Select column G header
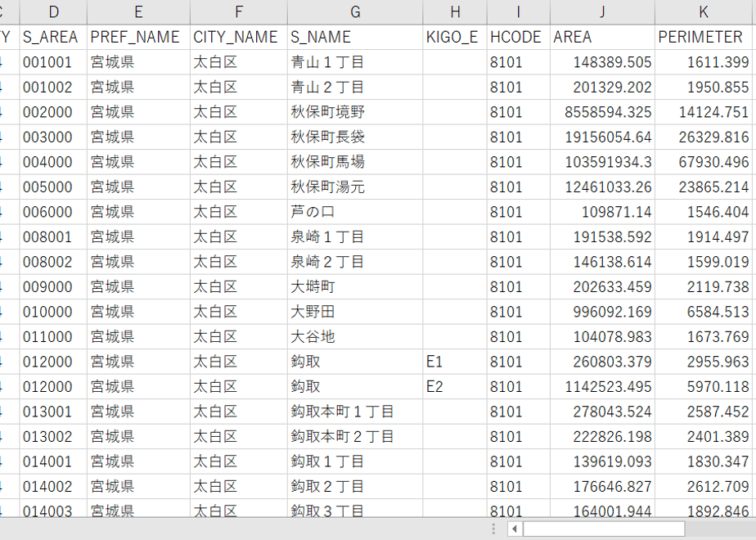This screenshot has width=756, height=540. (x=355, y=12)
